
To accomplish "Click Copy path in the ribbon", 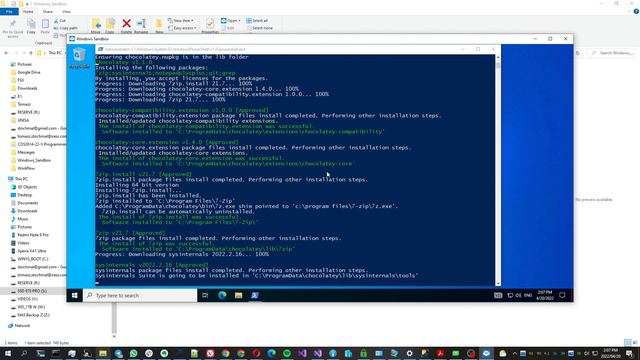I will click(65, 28).
